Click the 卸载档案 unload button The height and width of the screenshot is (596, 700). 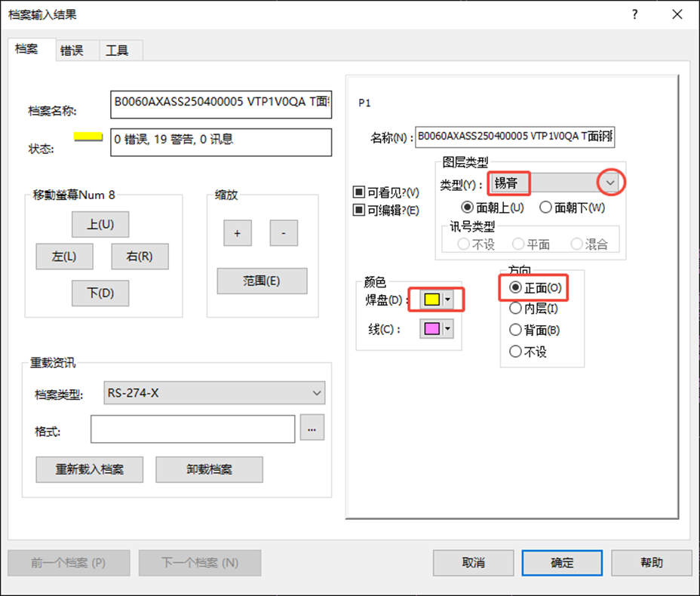tap(209, 469)
